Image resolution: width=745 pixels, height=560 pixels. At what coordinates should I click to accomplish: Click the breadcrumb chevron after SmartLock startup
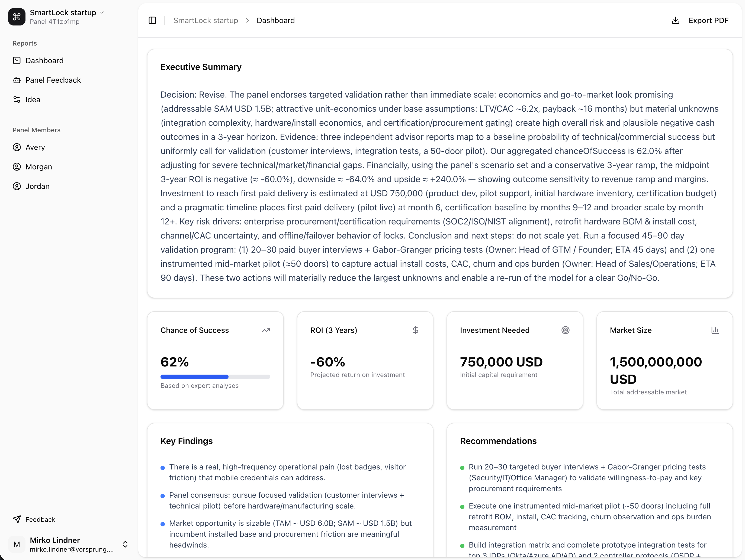click(248, 20)
